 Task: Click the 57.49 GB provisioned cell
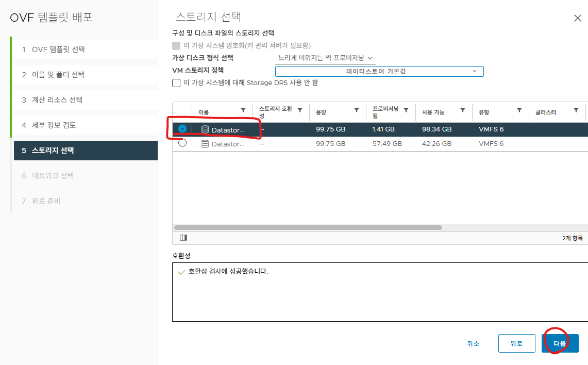pyautogui.click(x=387, y=144)
